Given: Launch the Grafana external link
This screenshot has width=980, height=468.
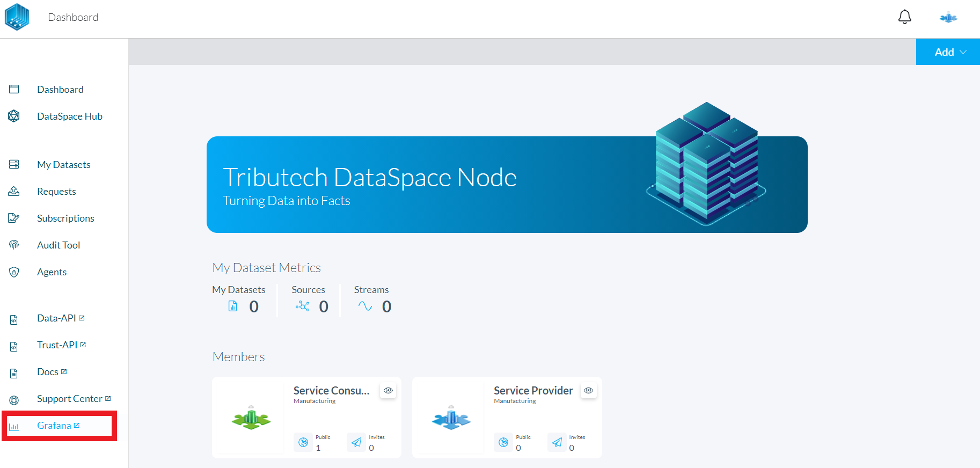Looking at the screenshot, I should click(x=58, y=426).
